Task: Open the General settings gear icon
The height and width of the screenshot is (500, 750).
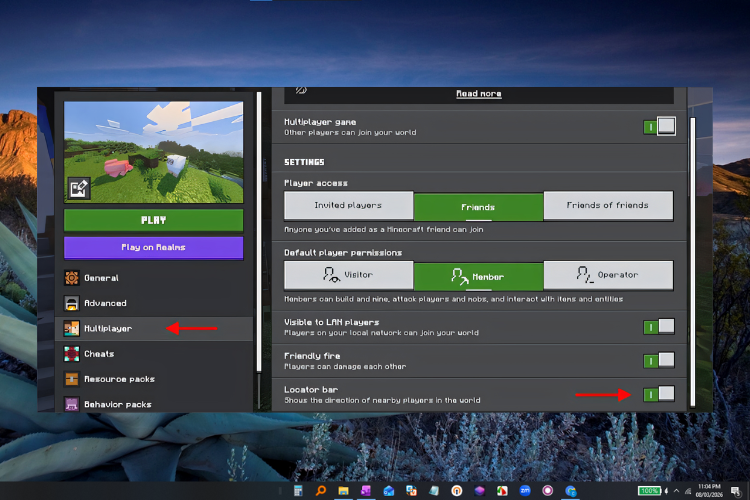Action: pyautogui.click(x=72, y=278)
